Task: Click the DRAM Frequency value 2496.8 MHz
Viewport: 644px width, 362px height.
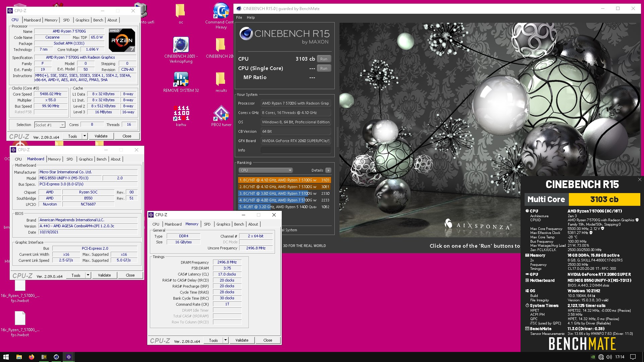Action: [x=227, y=262]
